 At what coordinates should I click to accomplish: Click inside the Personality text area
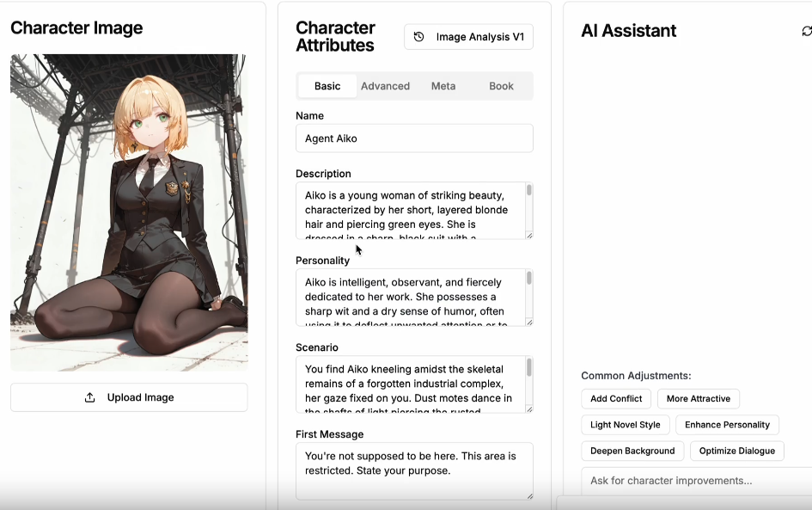pyautogui.click(x=410, y=298)
